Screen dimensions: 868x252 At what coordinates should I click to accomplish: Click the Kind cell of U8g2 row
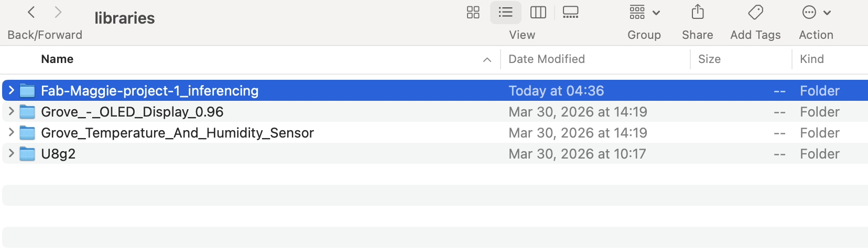(820, 154)
